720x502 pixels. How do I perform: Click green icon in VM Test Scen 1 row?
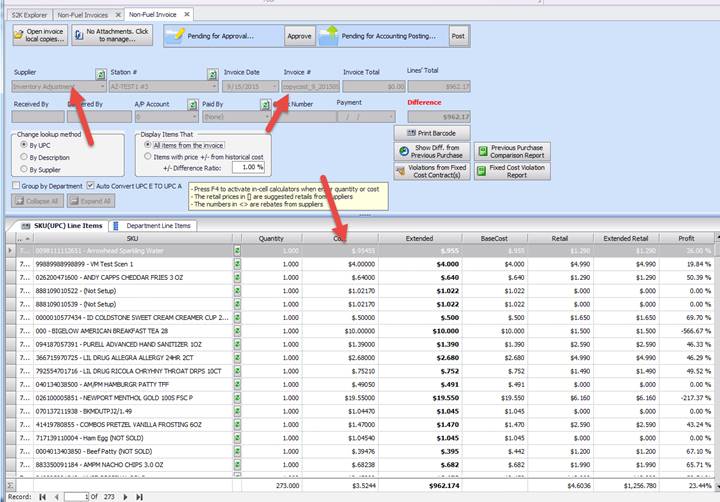coord(238,264)
